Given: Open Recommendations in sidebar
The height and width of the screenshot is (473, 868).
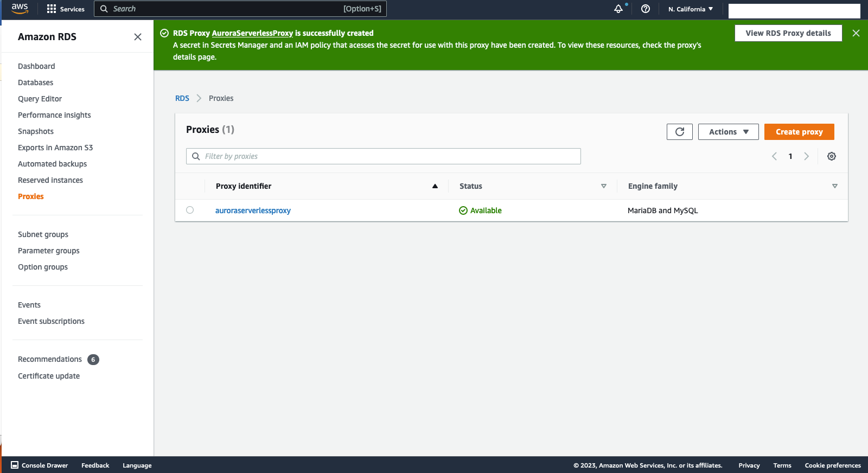Looking at the screenshot, I should pyautogui.click(x=50, y=359).
